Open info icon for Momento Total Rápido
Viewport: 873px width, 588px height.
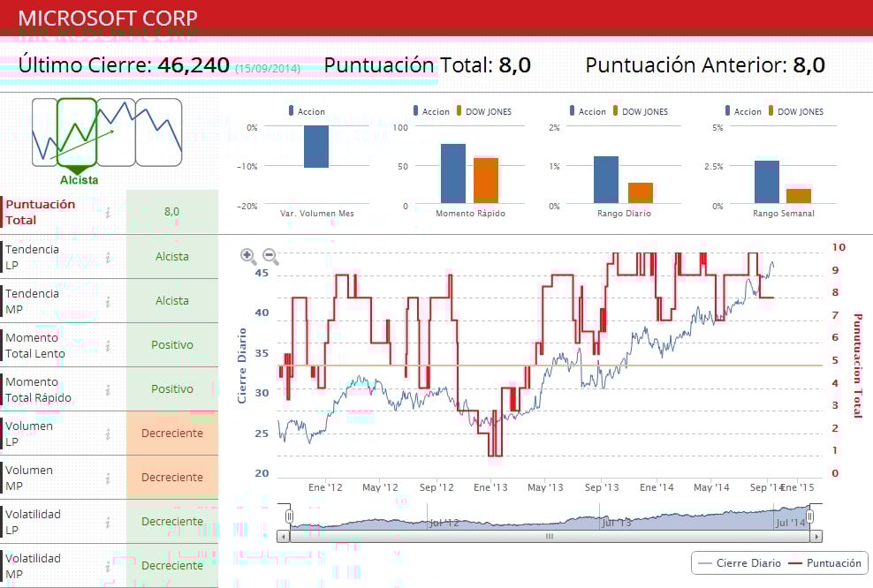(108, 390)
